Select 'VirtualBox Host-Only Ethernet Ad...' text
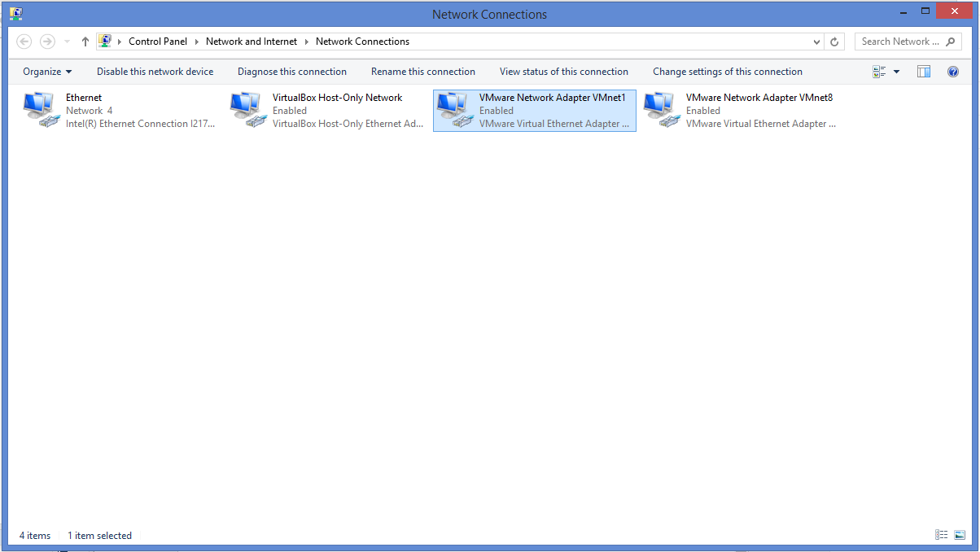Viewport: 980px width, 552px height. [348, 124]
